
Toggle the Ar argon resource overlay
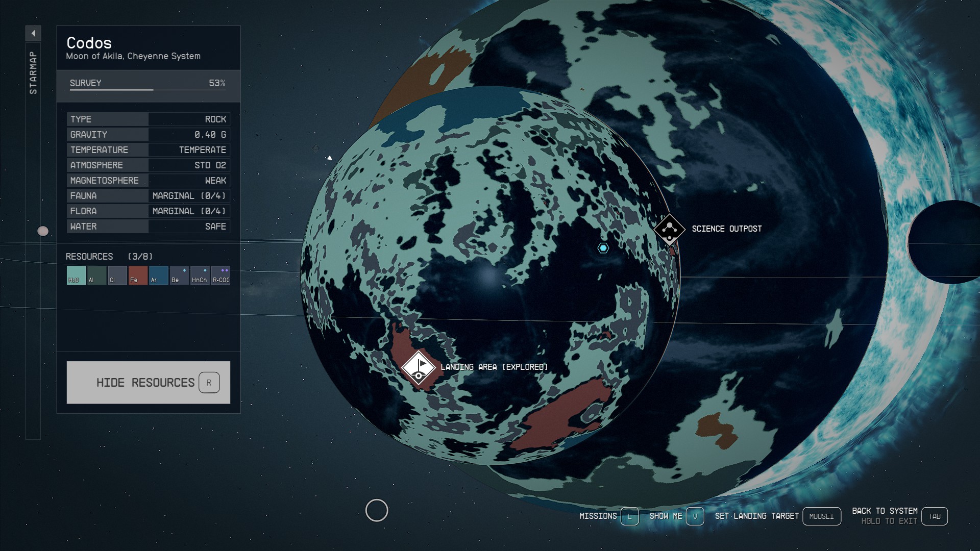pyautogui.click(x=158, y=275)
